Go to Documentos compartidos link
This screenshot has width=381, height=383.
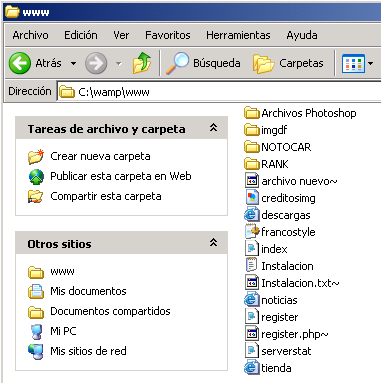110,311
